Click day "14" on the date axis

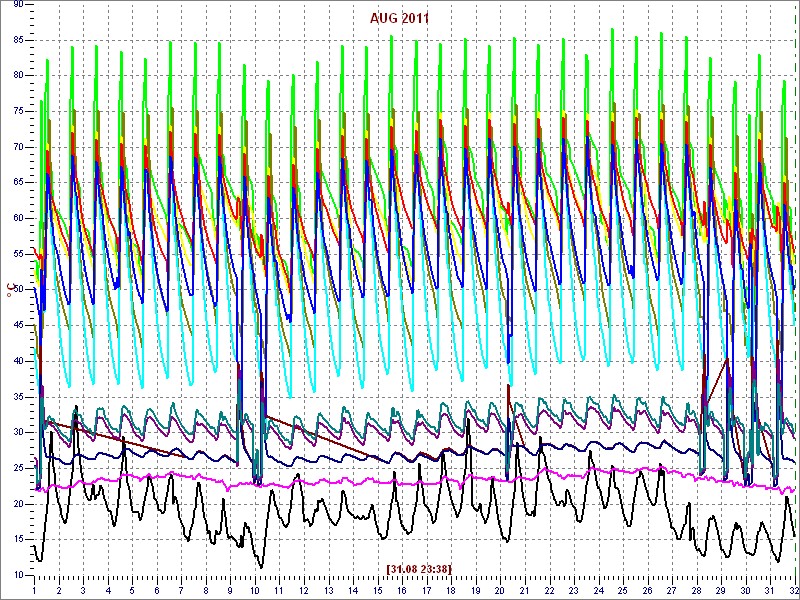click(x=353, y=590)
